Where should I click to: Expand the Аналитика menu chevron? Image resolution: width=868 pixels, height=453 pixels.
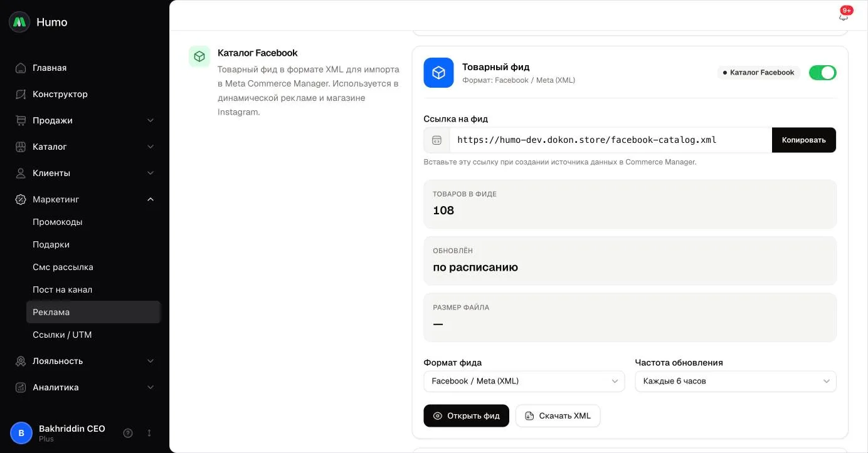pyautogui.click(x=151, y=387)
